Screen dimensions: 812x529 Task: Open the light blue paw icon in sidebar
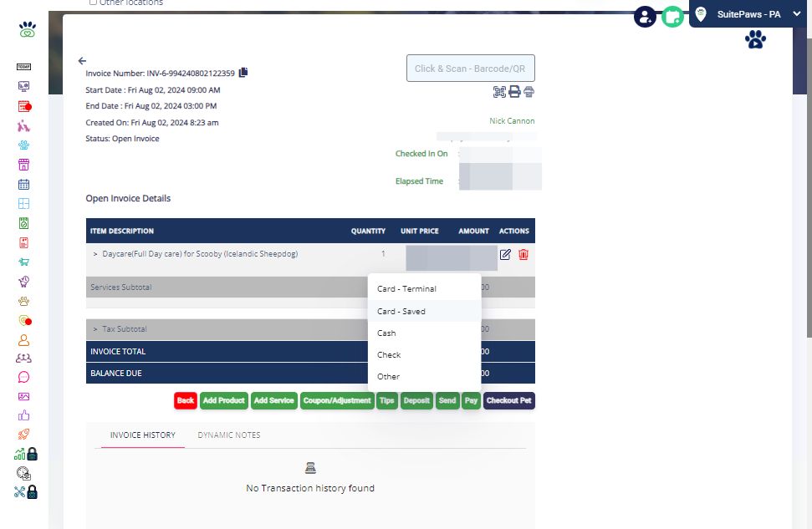23,145
